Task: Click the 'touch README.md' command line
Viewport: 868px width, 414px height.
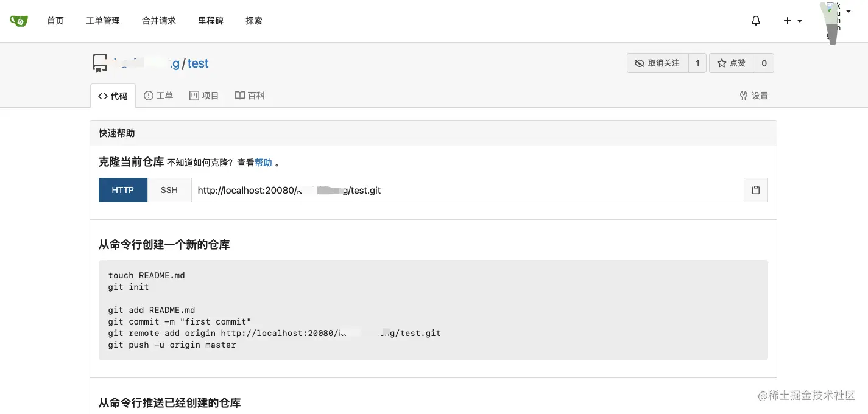Action: point(146,275)
